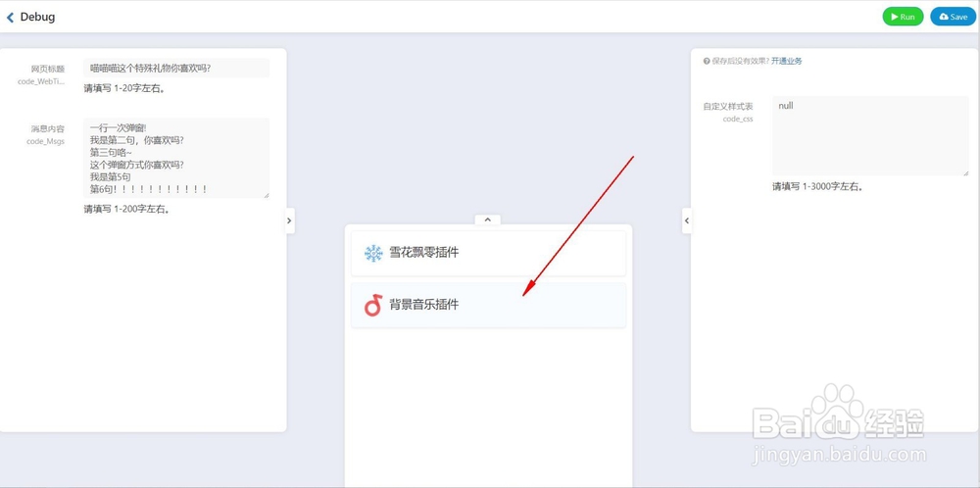Click the question mark help icon

coord(707,61)
